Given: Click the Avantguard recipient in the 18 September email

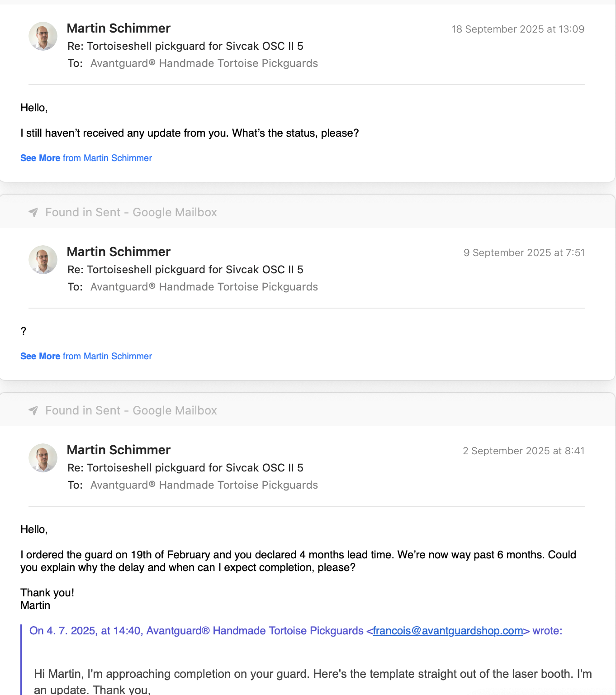Looking at the screenshot, I should pyautogui.click(x=204, y=63).
